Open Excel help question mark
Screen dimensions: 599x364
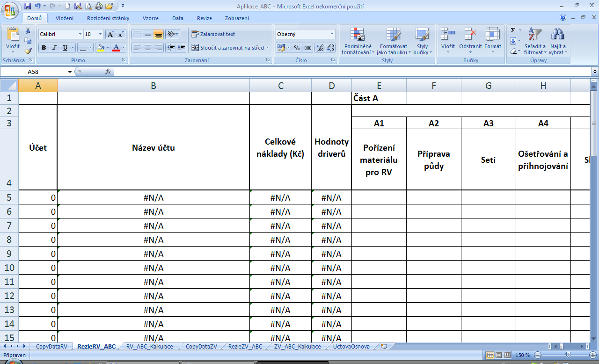pos(563,18)
